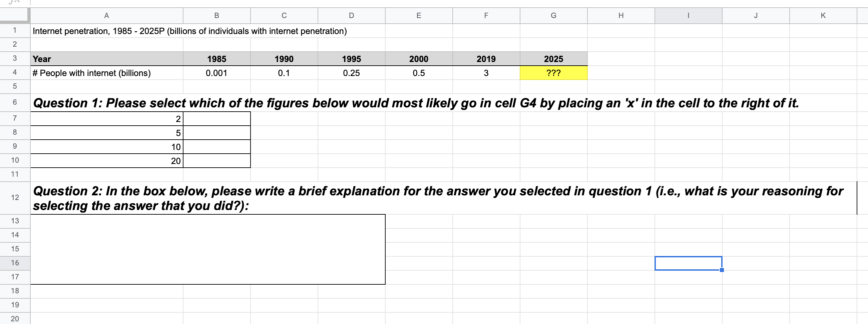This screenshot has width=868, height=324.
Task: Click the answer cell beside the number 10
Action: pyautogui.click(x=216, y=147)
